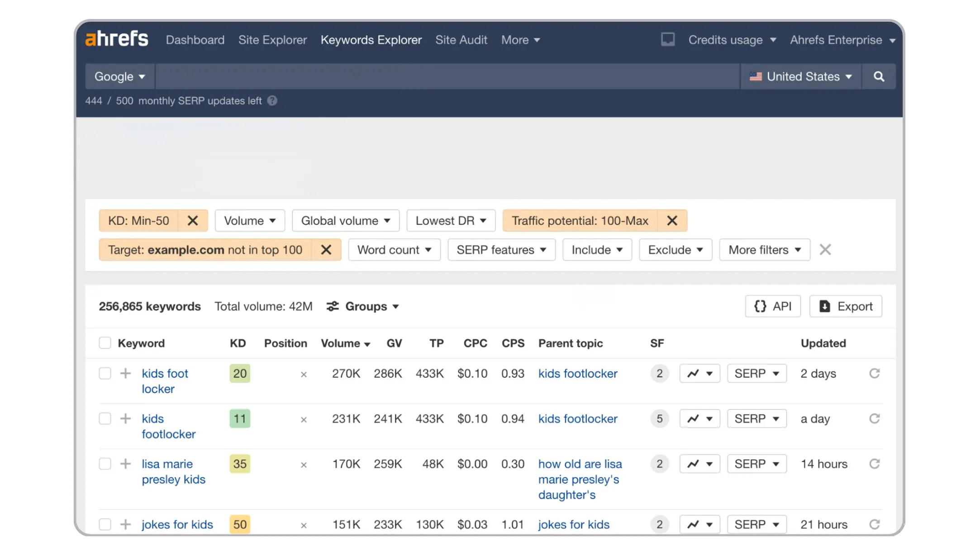
Task: Add 'kids footlocker' to a list via plus icon
Action: [125, 419]
